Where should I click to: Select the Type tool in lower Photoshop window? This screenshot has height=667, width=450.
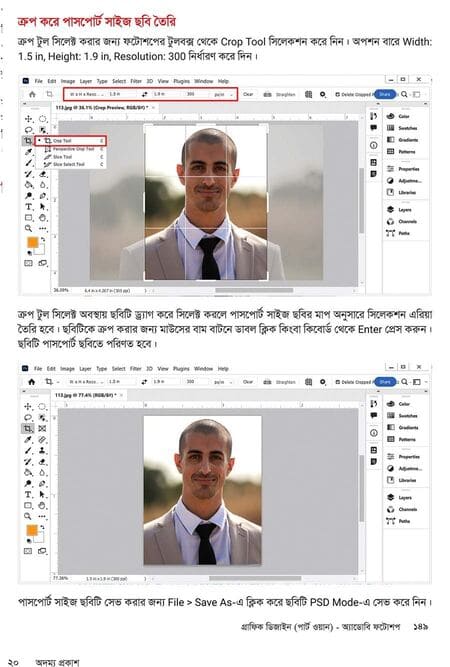(x=28, y=495)
